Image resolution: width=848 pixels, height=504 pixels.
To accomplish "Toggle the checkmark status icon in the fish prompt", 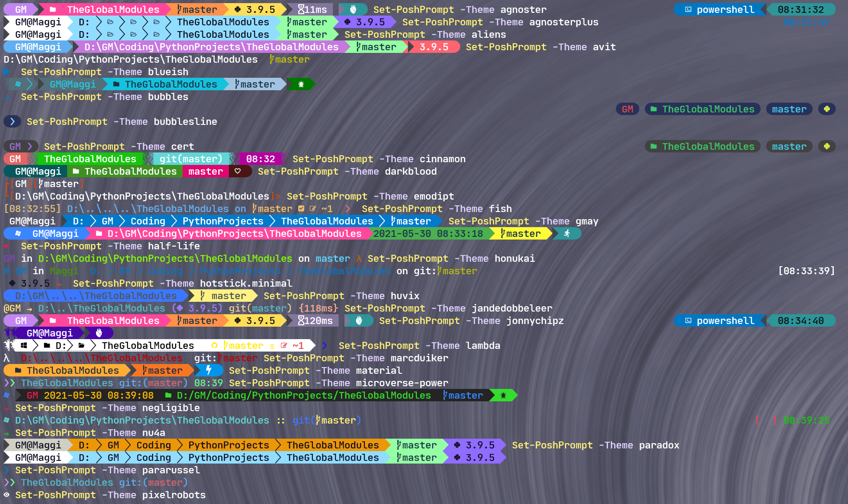I will pyautogui.click(x=301, y=208).
